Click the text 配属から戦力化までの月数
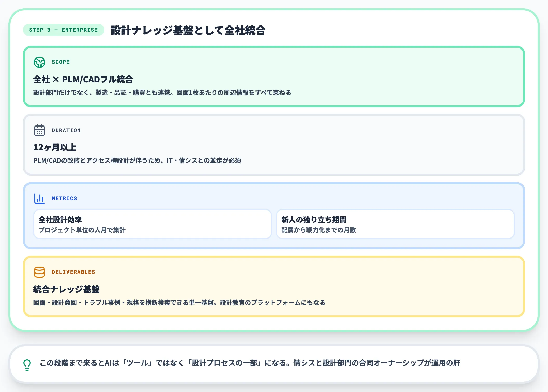The image size is (548, 392). coord(319,230)
